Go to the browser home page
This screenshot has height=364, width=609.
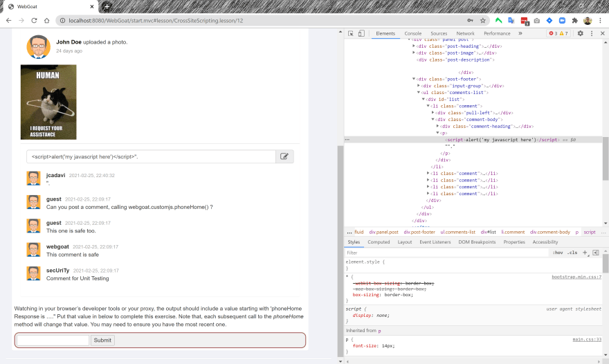point(46,21)
